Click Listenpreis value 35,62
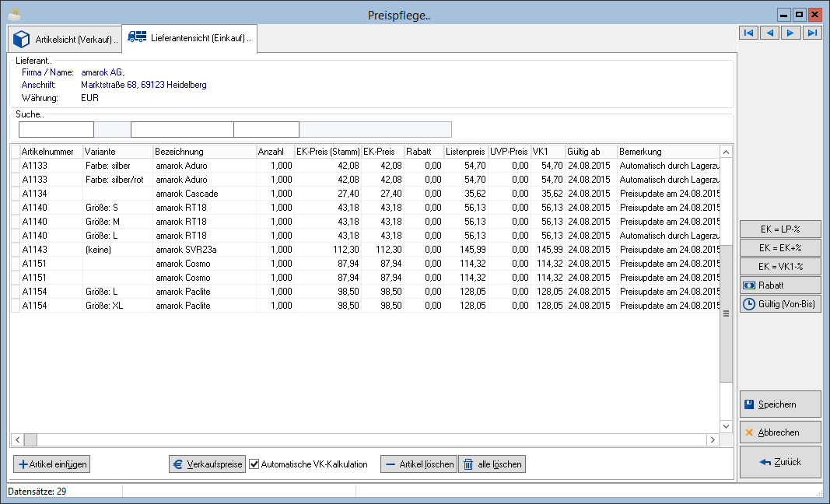 [466, 194]
